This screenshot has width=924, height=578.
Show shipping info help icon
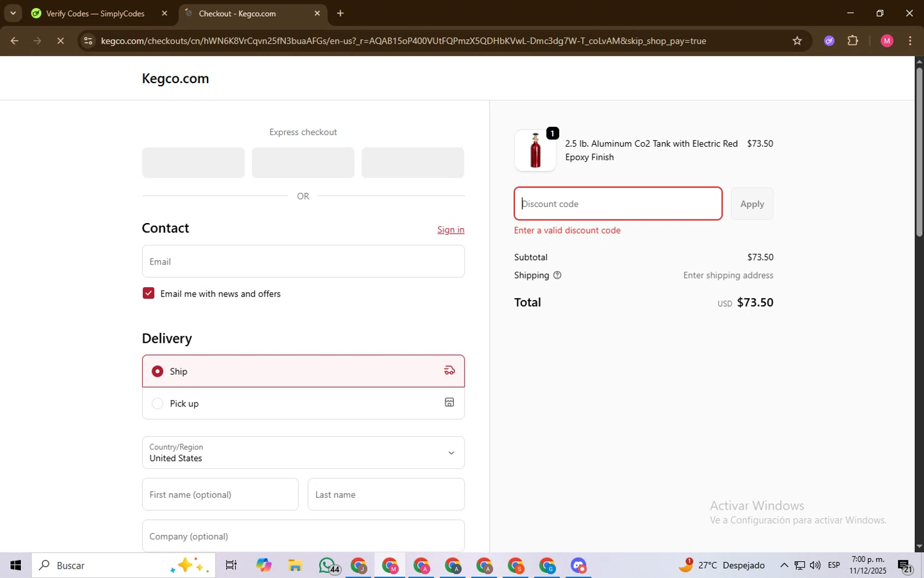(x=557, y=275)
